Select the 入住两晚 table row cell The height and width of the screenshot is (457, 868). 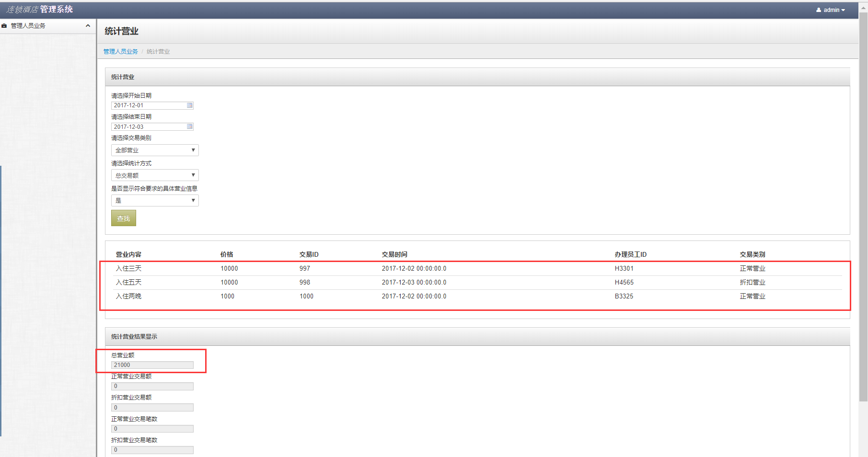(x=128, y=296)
